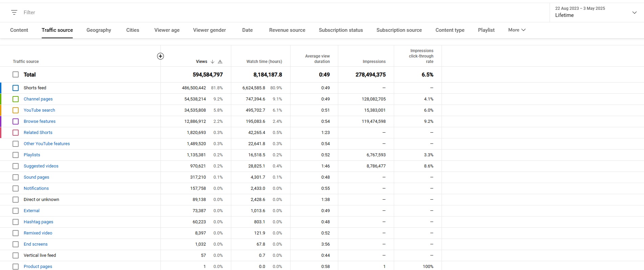Check the Remixed video checkbox
Image resolution: width=644 pixels, height=270 pixels.
pos(16,233)
